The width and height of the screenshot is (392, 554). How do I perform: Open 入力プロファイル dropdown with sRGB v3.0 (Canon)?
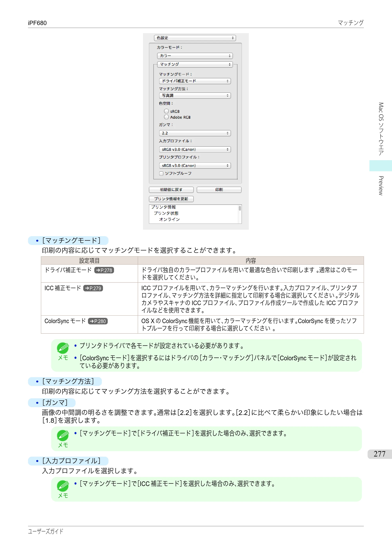click(x=195, y=149)
